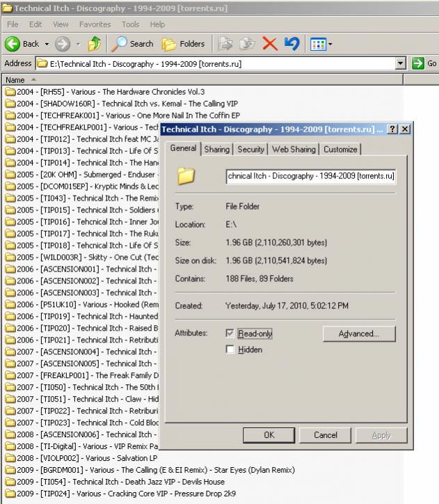This screenshot has height=504, width=439.
Task: Expand the Address bar dropdown
Action: (400, 63)
